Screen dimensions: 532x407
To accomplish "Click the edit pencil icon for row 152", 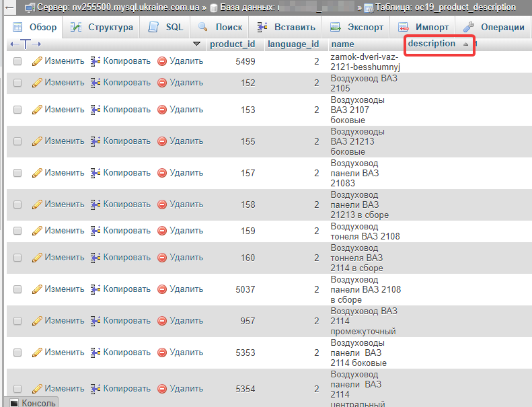I will point(37,83).
